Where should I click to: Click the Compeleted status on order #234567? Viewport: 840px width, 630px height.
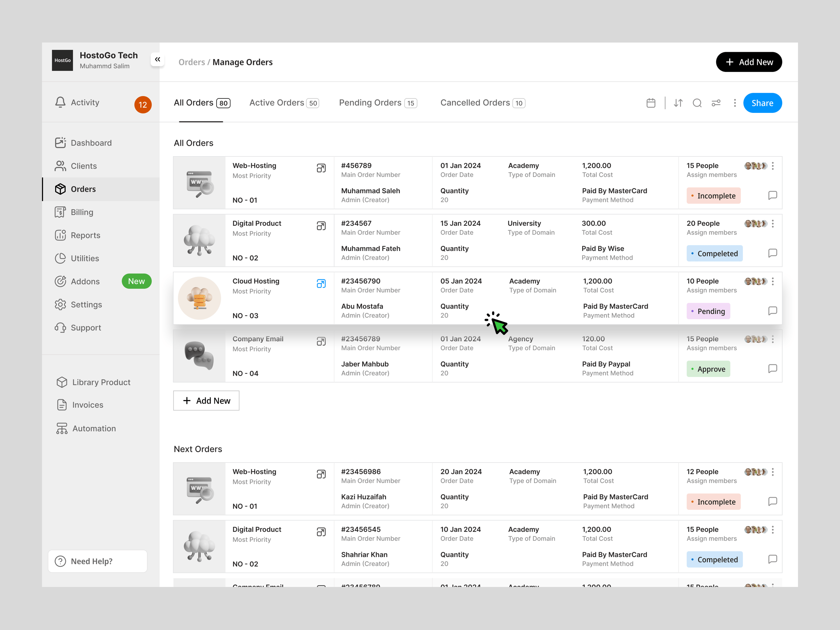[715, 253]
